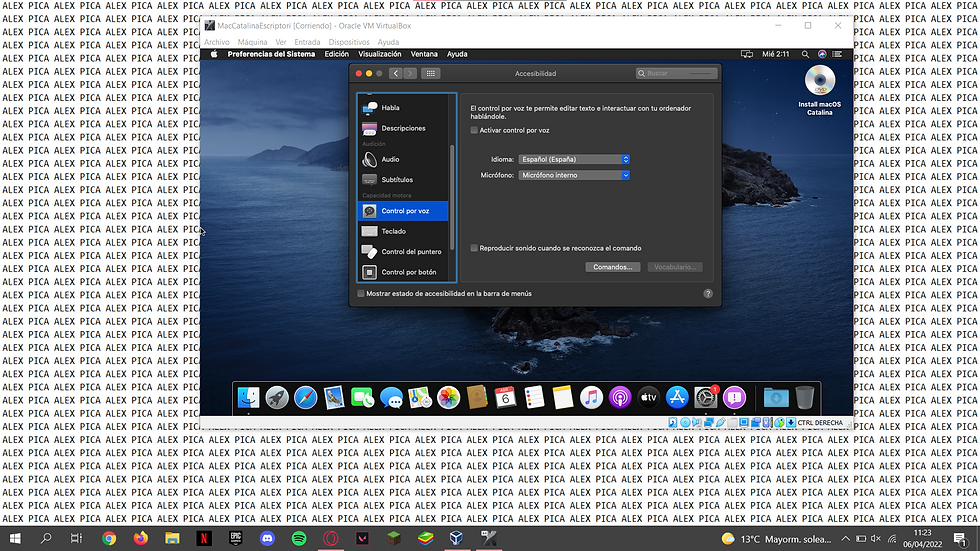Image resolution: width=980 pixels, height=551 pixels.
Task: Open Idioma dropdown Español (España)
Action: point(574,159)
